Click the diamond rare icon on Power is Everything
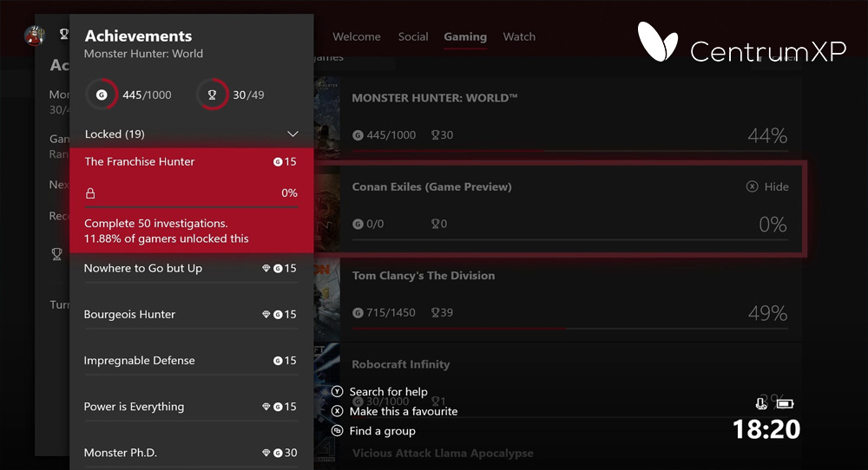This screenshot has width=868, height=470. click(266, 407)
